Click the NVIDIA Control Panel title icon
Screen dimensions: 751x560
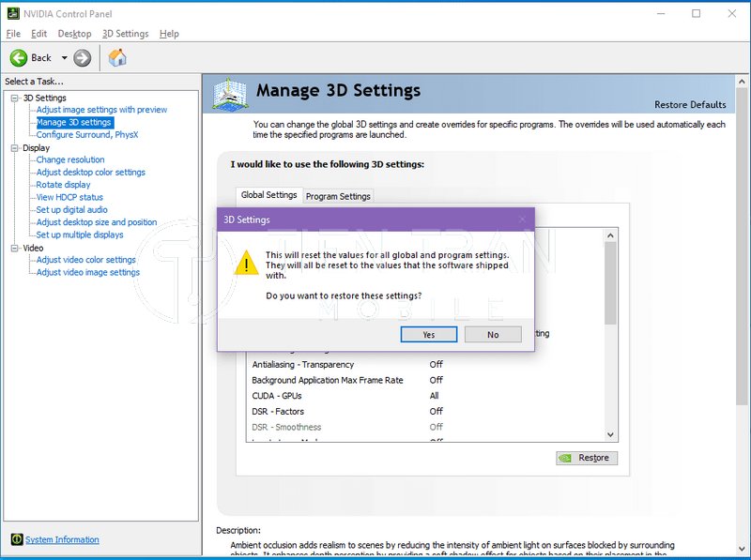click(13, 13)
